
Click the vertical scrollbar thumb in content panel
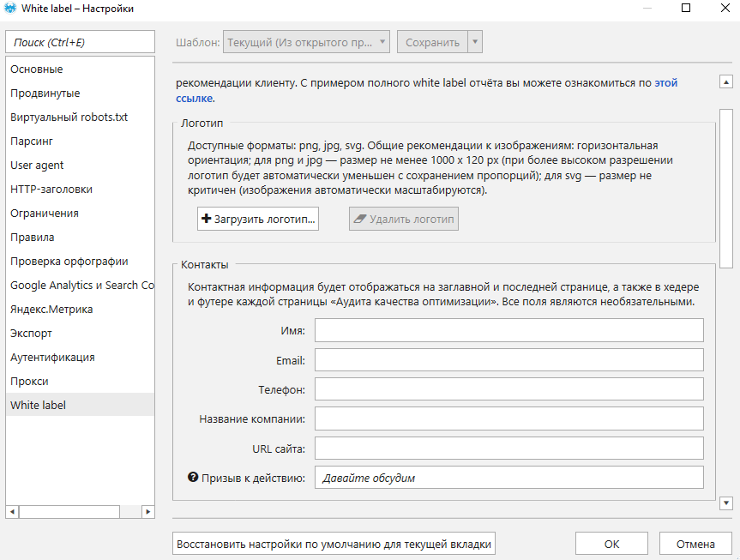(725, 189)
